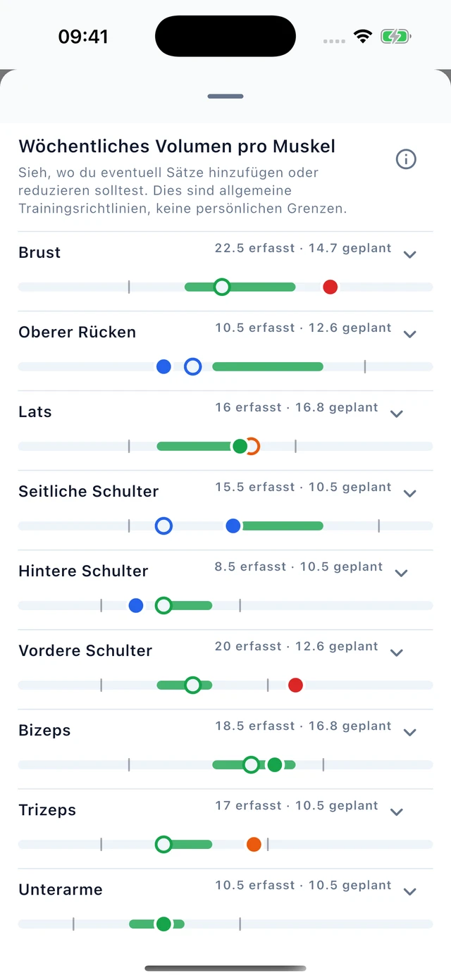Expand the Unterarme row chevron
The image size is (451, 980).
410,891
